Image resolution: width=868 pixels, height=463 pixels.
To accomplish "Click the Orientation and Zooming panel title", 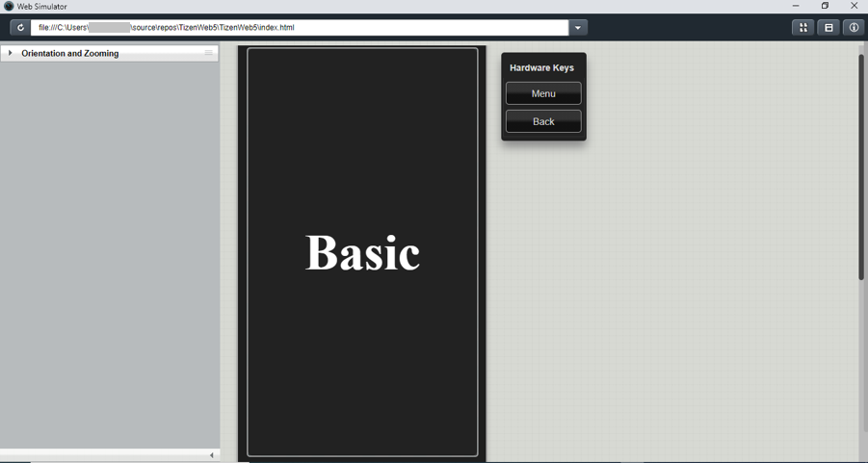I will (x=70, y=54).
